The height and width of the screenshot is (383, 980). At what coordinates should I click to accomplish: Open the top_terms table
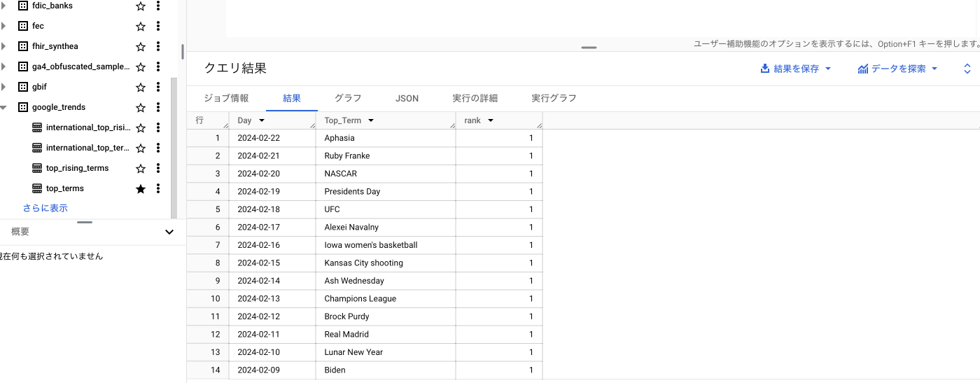tap(65, 188)
